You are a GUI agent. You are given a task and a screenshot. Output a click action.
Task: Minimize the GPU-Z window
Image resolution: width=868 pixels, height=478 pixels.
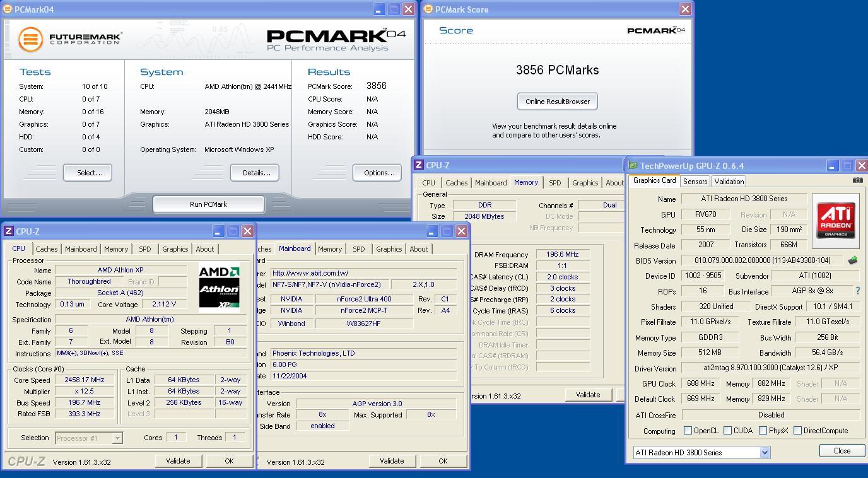click(x=833, y=166)
